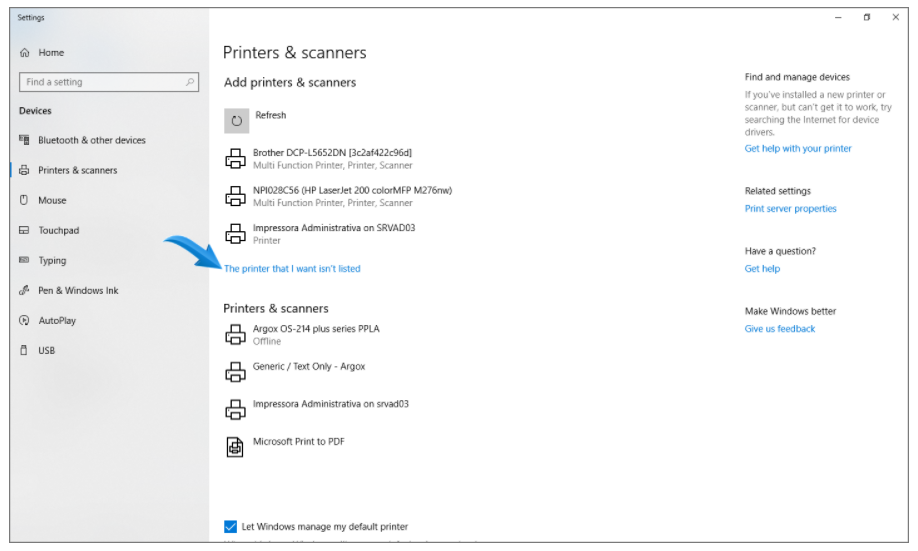Click the Generic / Text Only printer icon
Viewport: 918px width, 551px height.
(x=235, y=372)
